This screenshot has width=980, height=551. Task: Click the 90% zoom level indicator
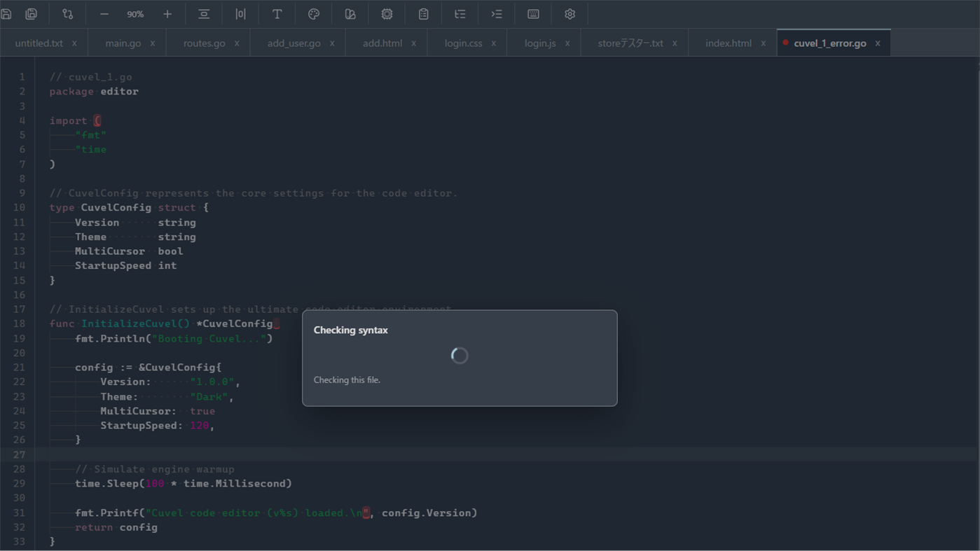tap(135, 14)
